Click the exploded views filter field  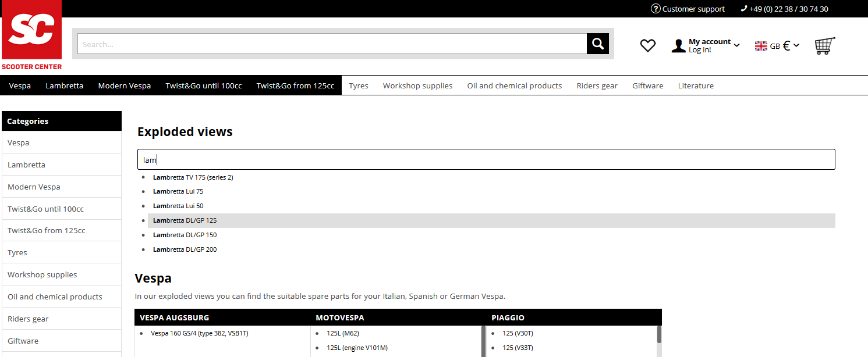(486, 159)
